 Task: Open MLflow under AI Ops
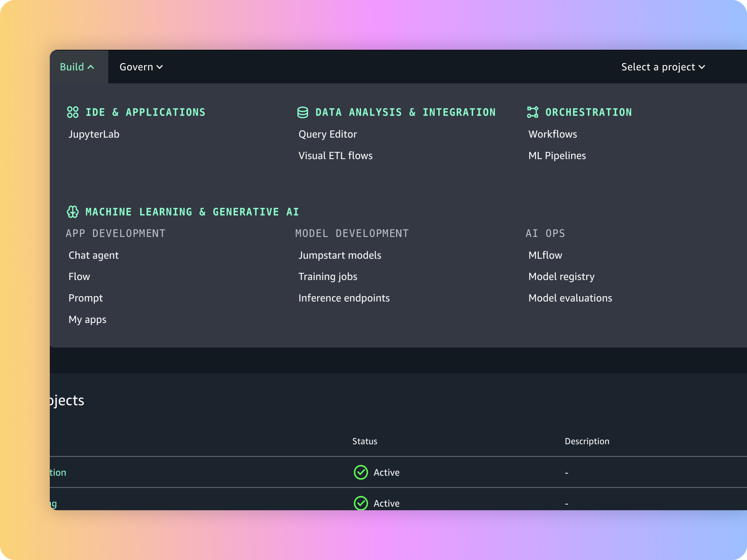point(545,255)
